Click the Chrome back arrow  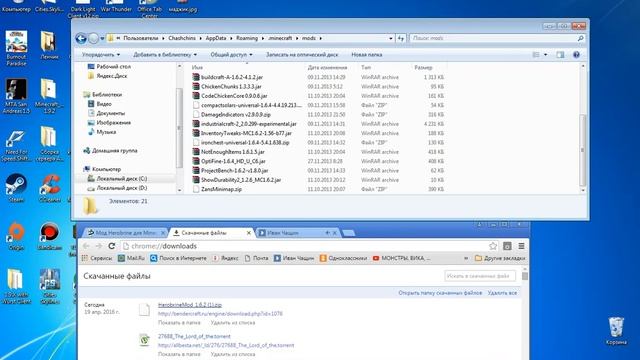[x=86, y=246]
